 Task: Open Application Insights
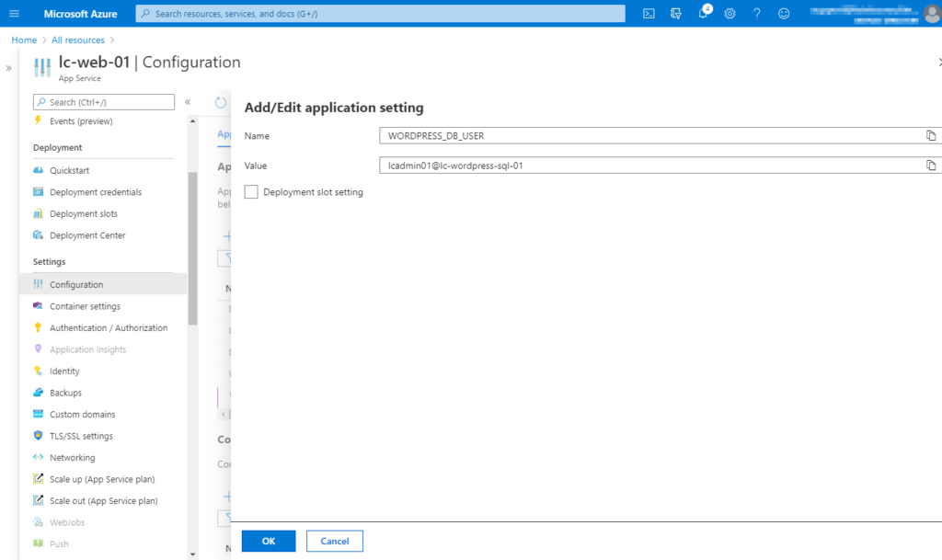tap(87, 349)
